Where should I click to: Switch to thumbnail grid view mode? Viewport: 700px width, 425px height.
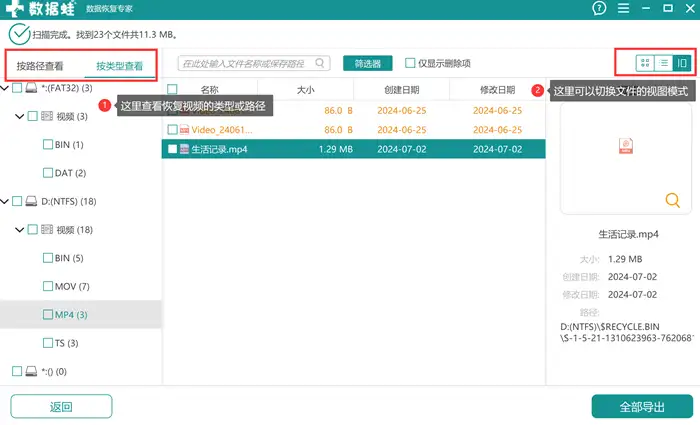645,63
